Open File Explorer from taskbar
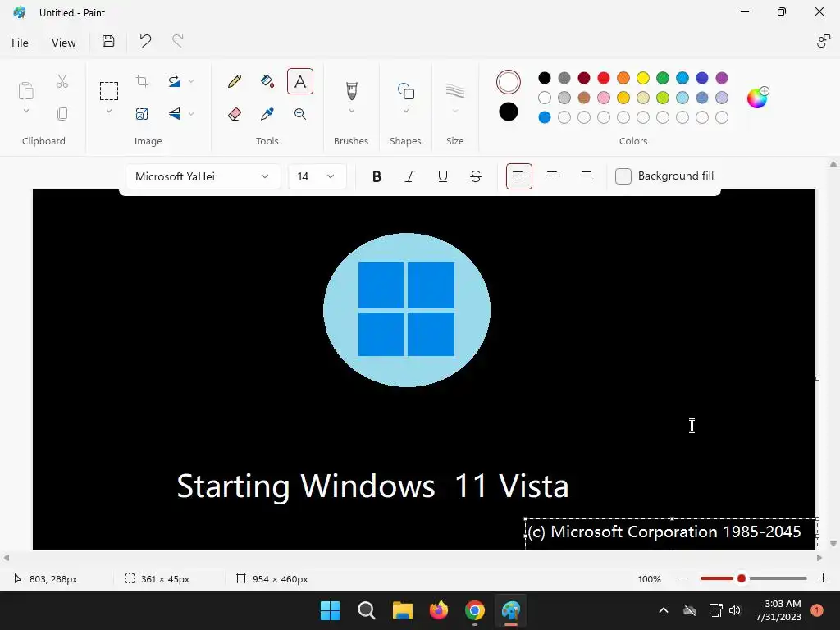 coord(402,610)
